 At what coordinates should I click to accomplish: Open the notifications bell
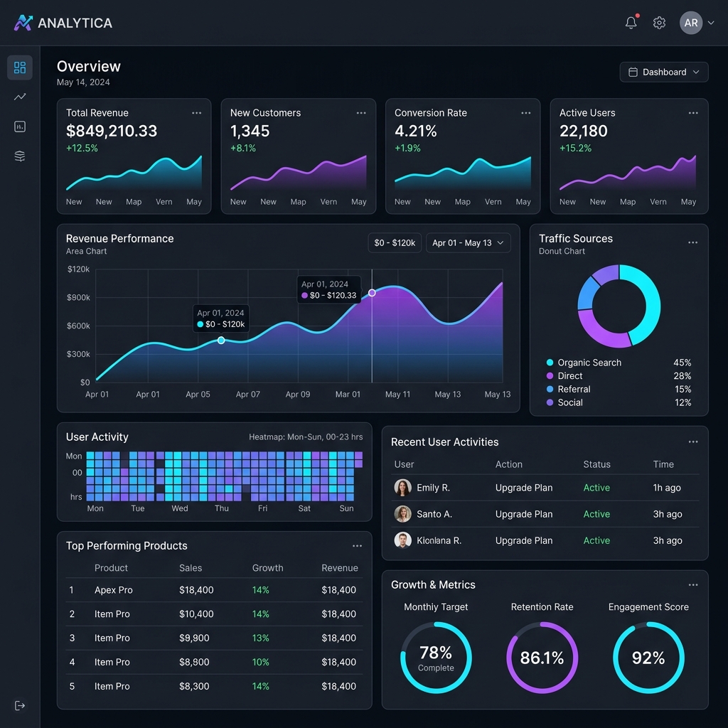tap(631, 22)
